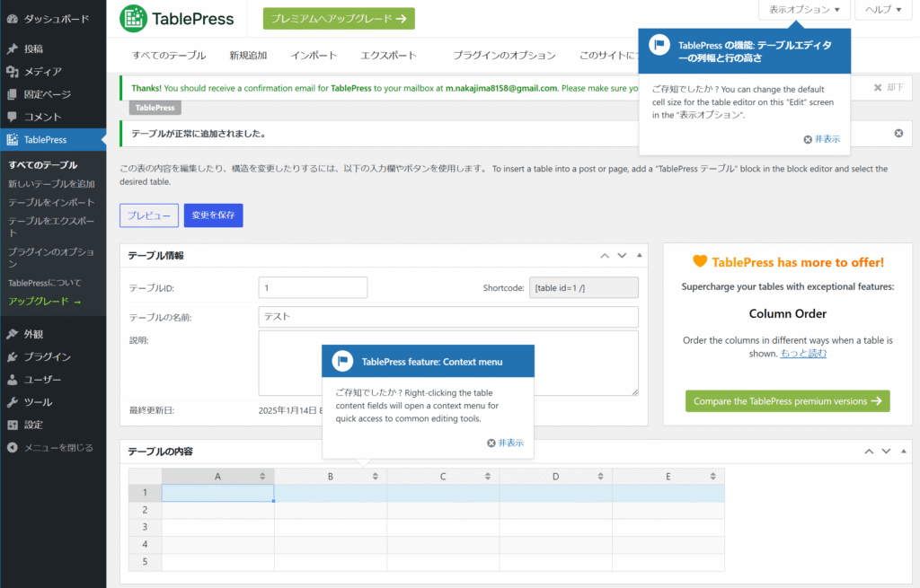Expand the ヘルプ dropdown
Image resolution: width=920 pixels, height=588 pixels.
(883, 10)
